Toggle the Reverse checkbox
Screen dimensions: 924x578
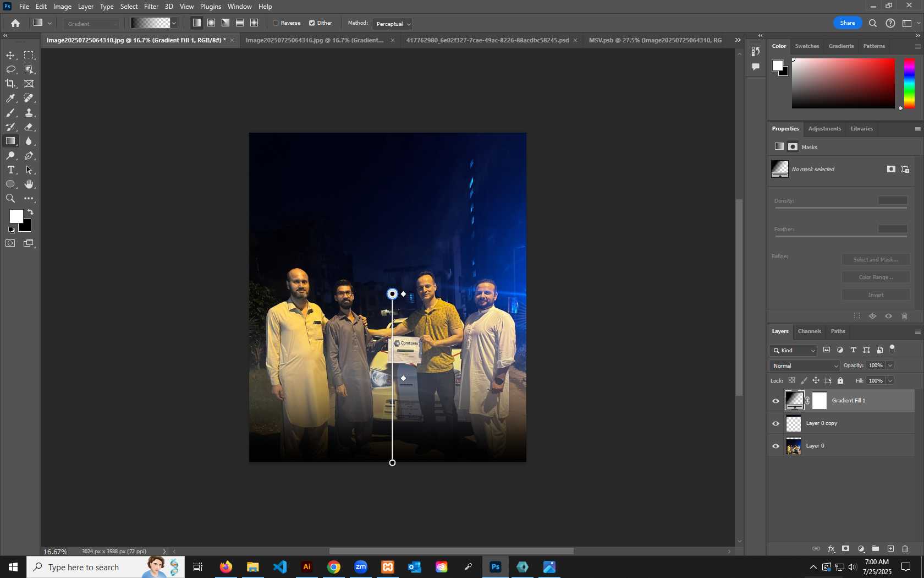pos(276,23)
